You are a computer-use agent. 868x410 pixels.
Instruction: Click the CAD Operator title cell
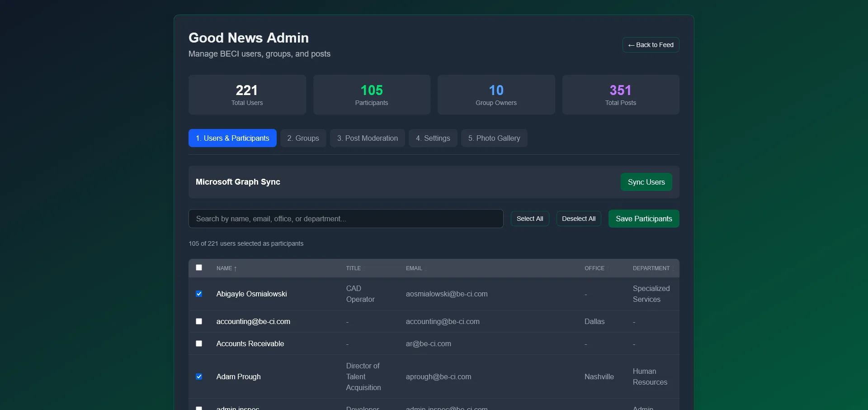point(360,294)
